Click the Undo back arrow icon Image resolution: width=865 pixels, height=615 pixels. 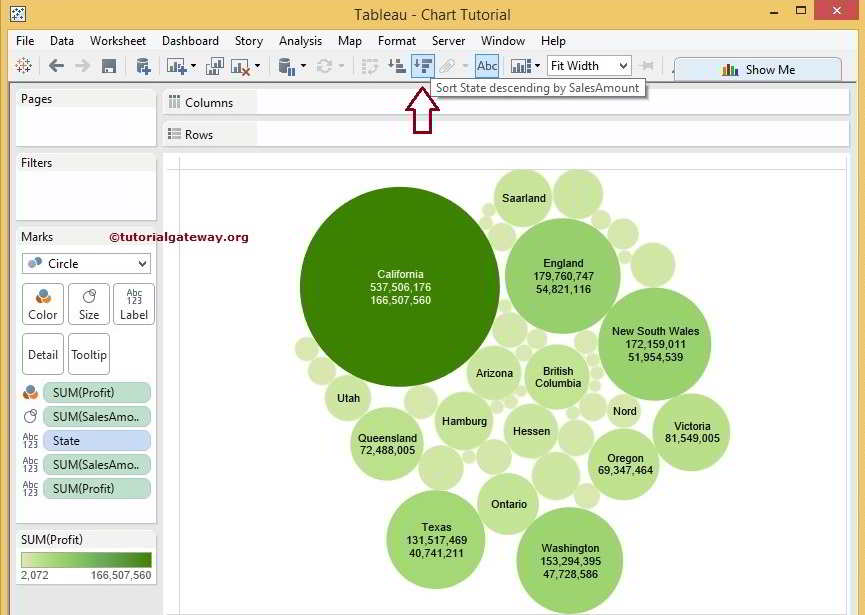coord(56,66)
